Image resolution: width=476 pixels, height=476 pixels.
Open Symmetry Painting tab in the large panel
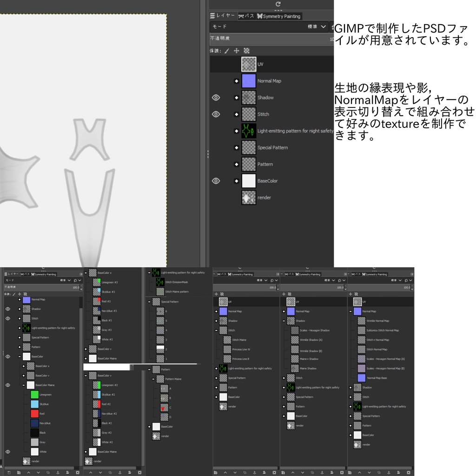point(279,16)
